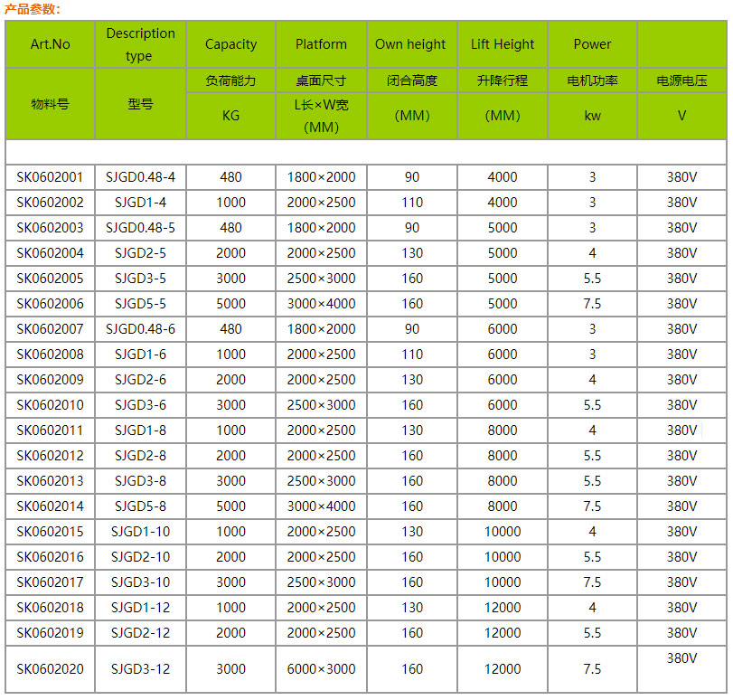Select model SJGD3-5

tap(140, 279)
